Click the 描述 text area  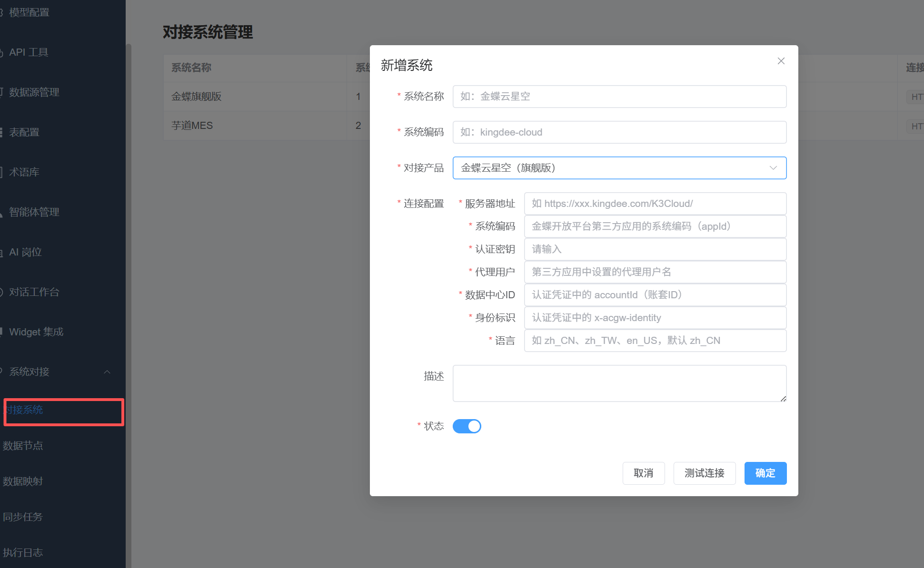(x=619, y=383)
